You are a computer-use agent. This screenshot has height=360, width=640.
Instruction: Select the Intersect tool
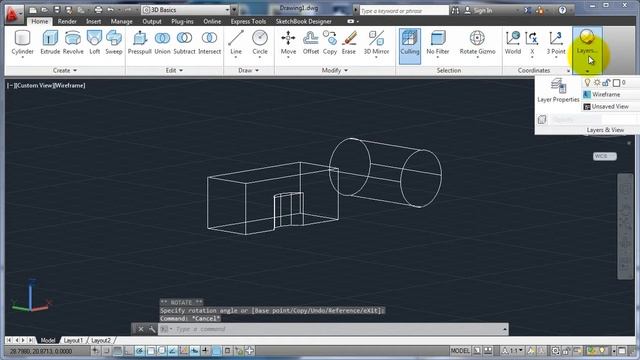(209, 43)
